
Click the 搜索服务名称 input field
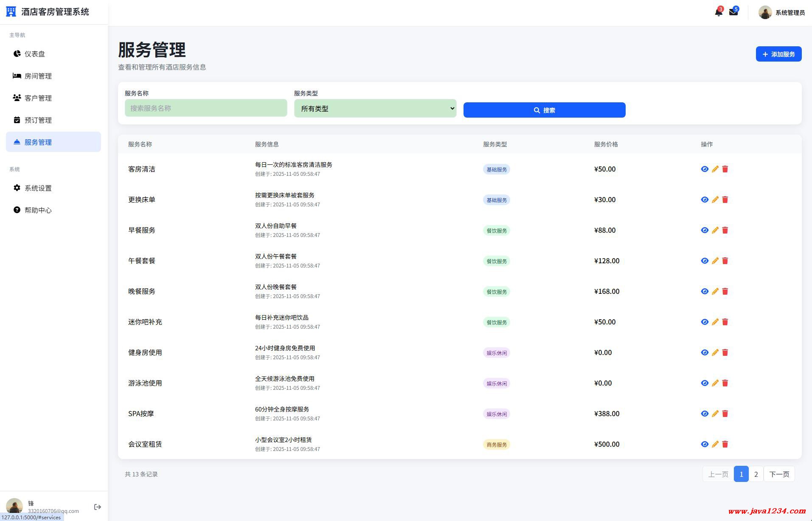tap(206, 108)
